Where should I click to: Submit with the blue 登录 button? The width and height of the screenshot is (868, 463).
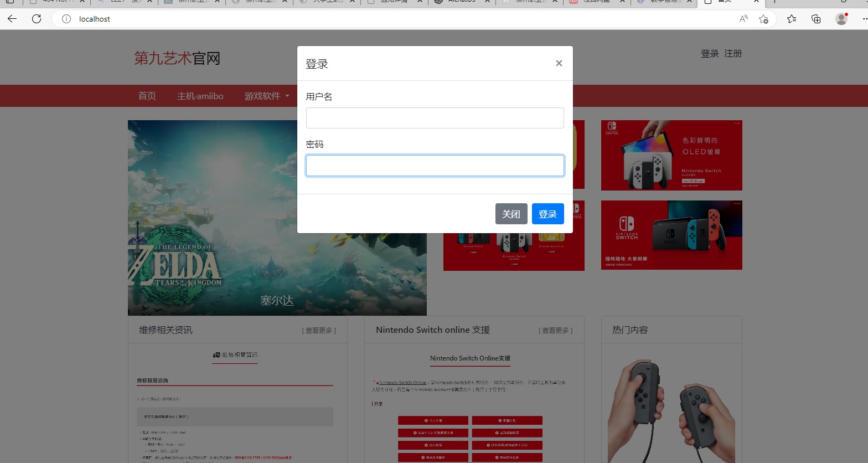click(x=548, y=214)
